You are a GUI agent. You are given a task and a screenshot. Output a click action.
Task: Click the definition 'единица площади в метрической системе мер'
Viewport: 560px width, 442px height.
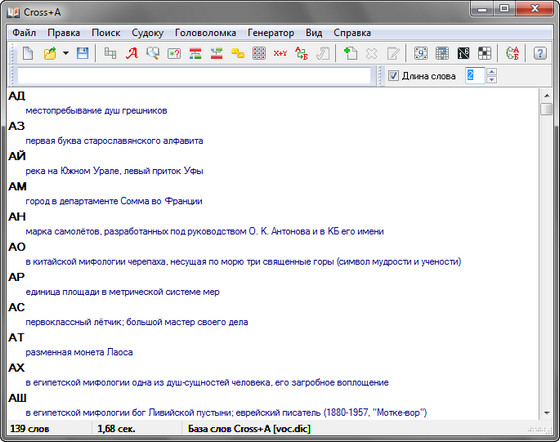(122, 292)
